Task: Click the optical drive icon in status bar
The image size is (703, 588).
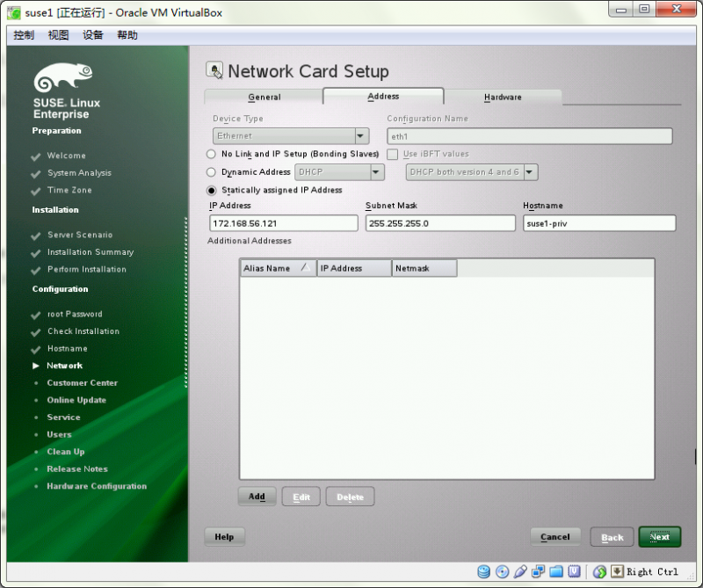Action: tap(502, 571)
